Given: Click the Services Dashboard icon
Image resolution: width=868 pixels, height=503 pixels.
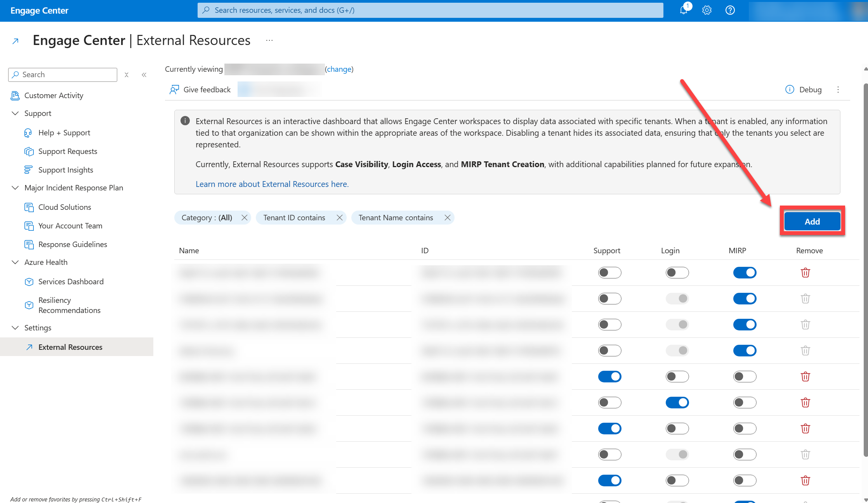Looking at the screenshot, I should tap(29, 282).
